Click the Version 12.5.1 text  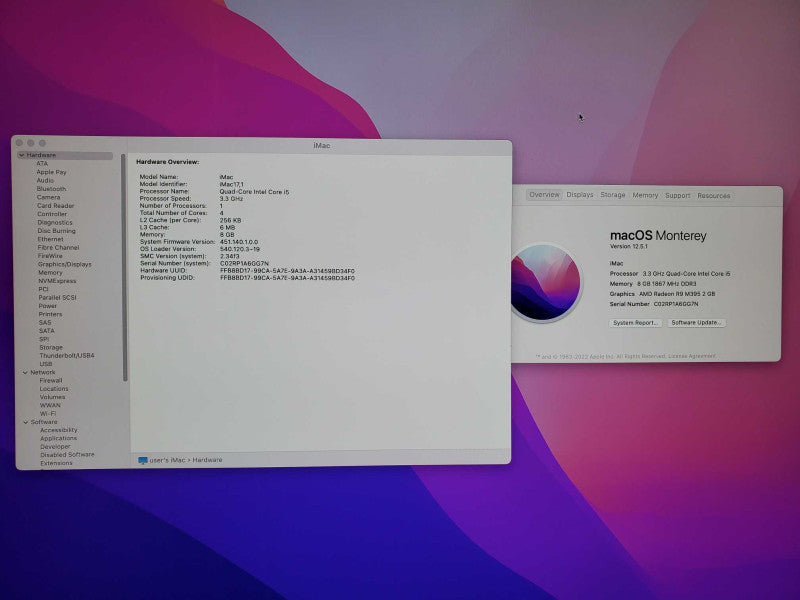[x=629, y=246]
